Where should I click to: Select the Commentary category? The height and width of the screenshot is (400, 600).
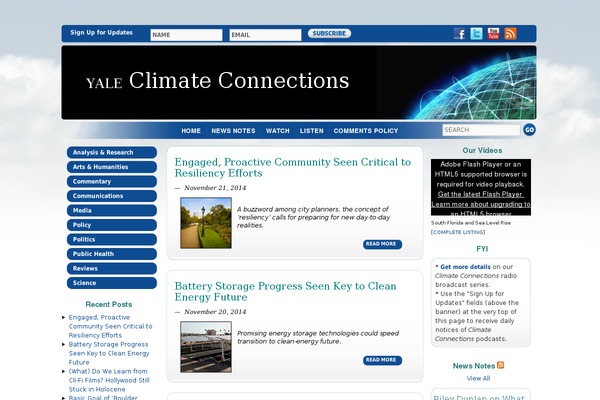[x=112, y=181]
